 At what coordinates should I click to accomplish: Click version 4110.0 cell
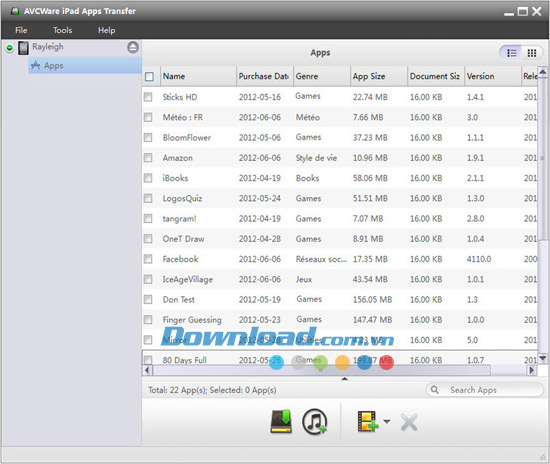pyautogui.click(x=478, y=259)
